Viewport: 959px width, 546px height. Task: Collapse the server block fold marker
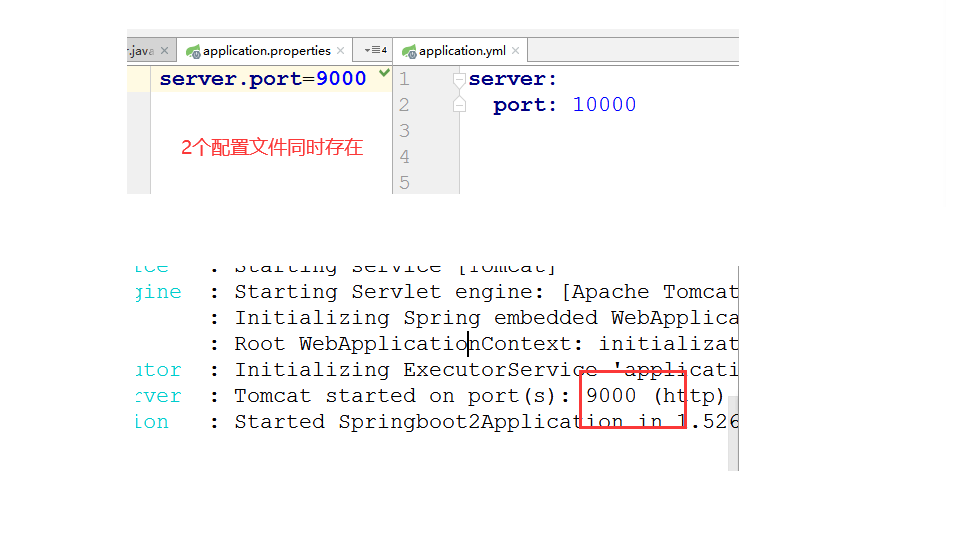459,79
